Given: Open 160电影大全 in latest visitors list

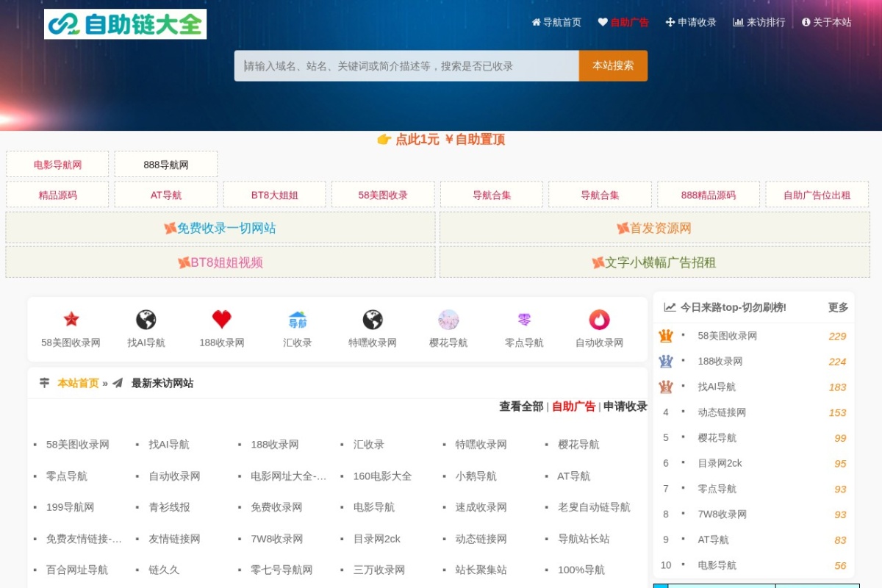Looking at the screenshot, I should 382,476.
